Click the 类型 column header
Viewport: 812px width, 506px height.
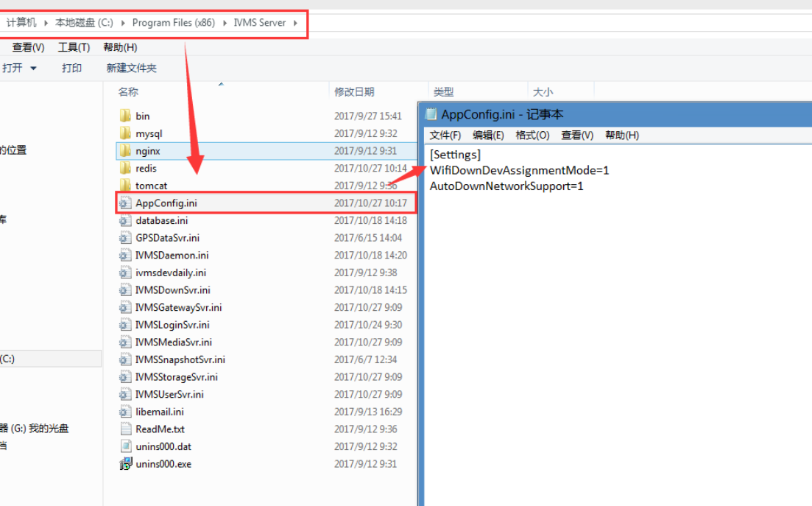coord(443,92)
